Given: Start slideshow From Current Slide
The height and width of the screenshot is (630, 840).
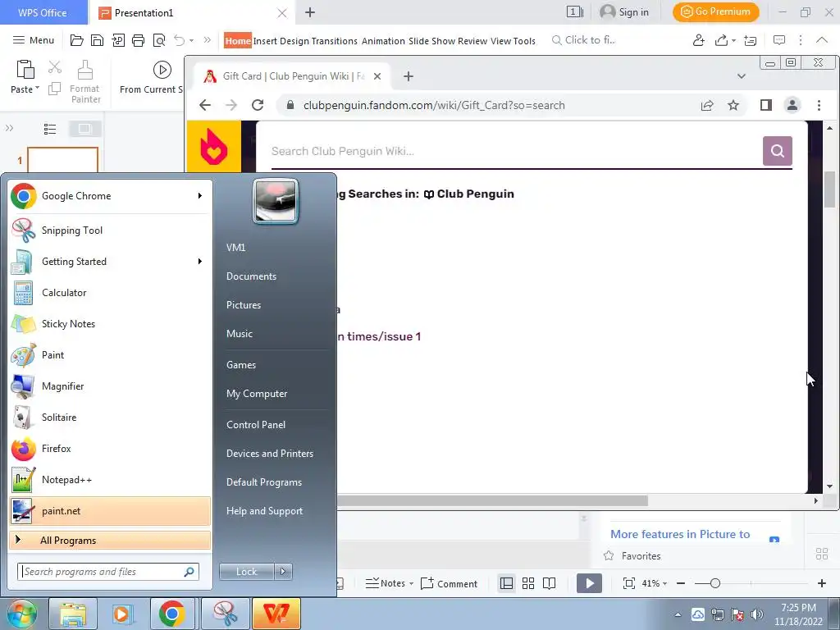Looking at the screenshot, I should click(151, 78).
